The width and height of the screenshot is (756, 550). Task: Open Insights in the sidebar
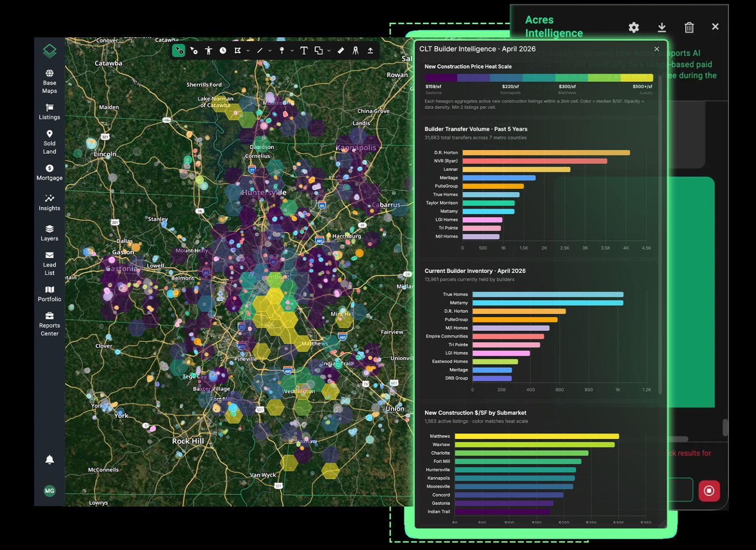pos(50,203)
